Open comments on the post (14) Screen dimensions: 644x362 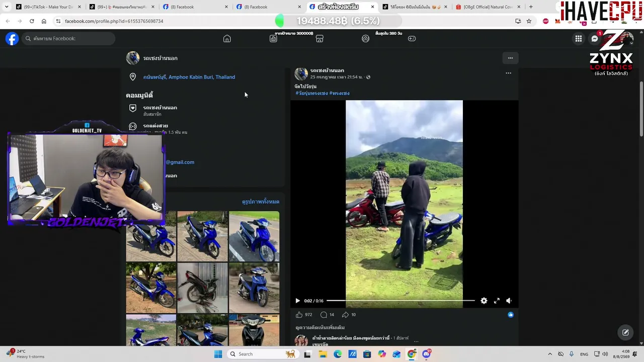tap(327, 315)
